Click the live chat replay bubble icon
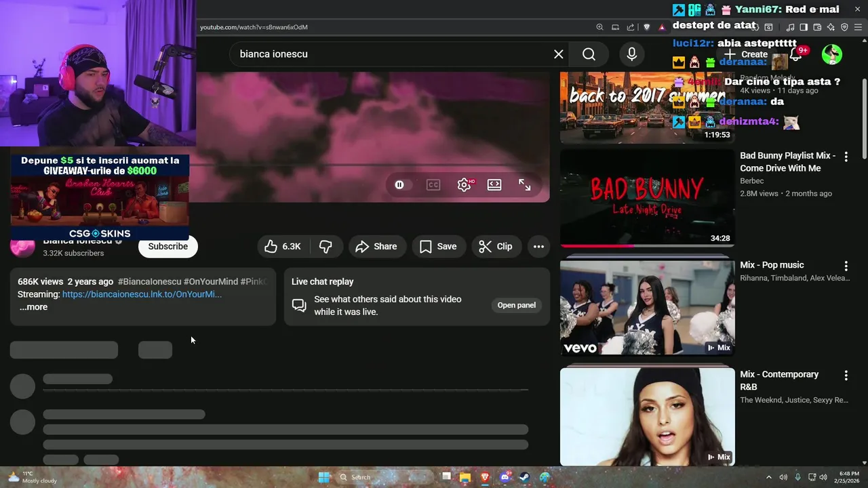 coord(299,306)
